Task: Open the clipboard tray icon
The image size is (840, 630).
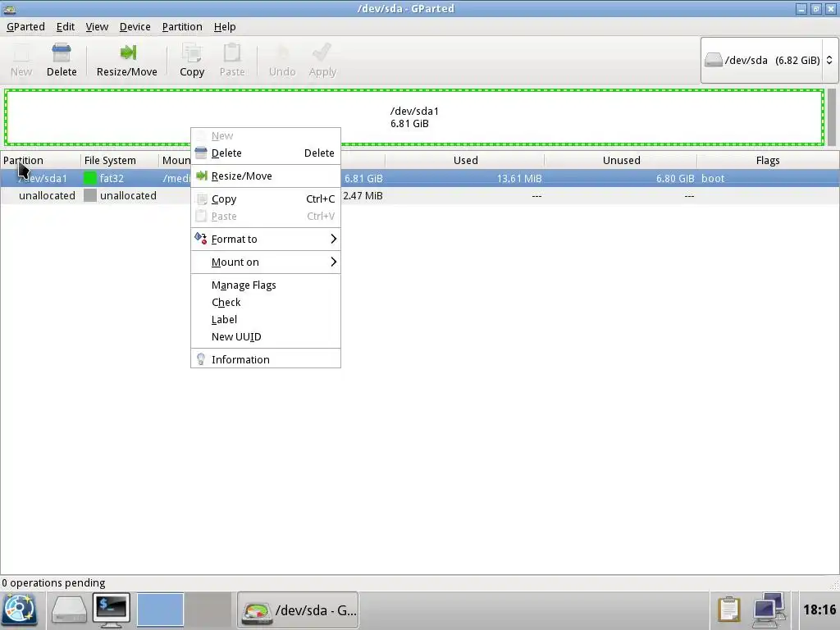Action: [728, 609]
